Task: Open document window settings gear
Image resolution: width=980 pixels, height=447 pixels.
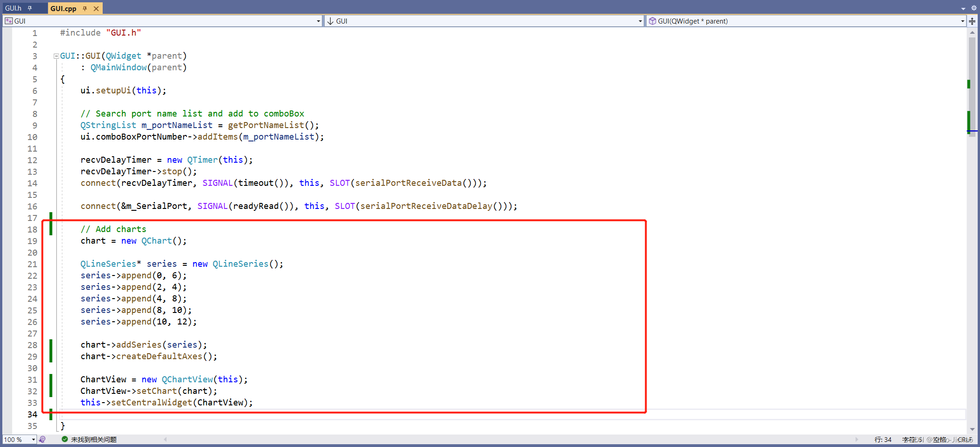Action: point(974,8)
